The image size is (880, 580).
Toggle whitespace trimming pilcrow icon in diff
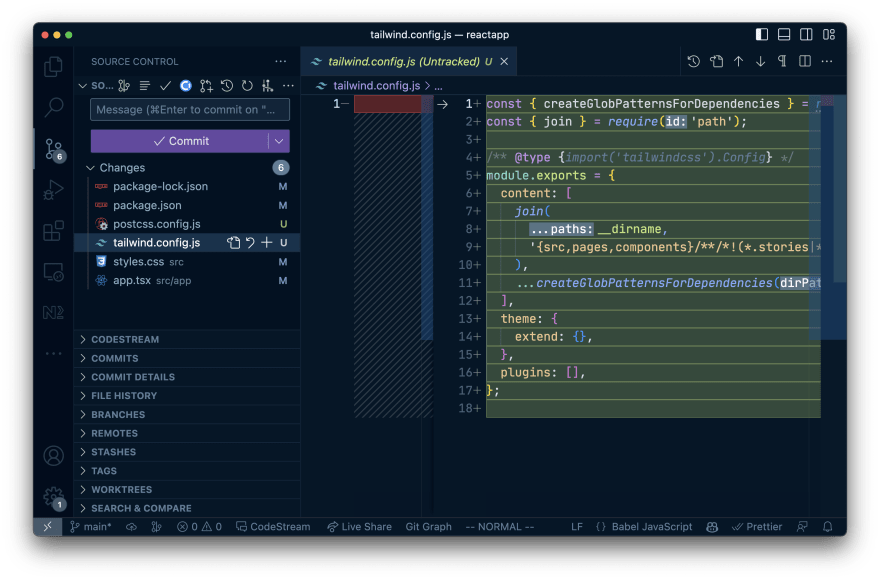782,61
